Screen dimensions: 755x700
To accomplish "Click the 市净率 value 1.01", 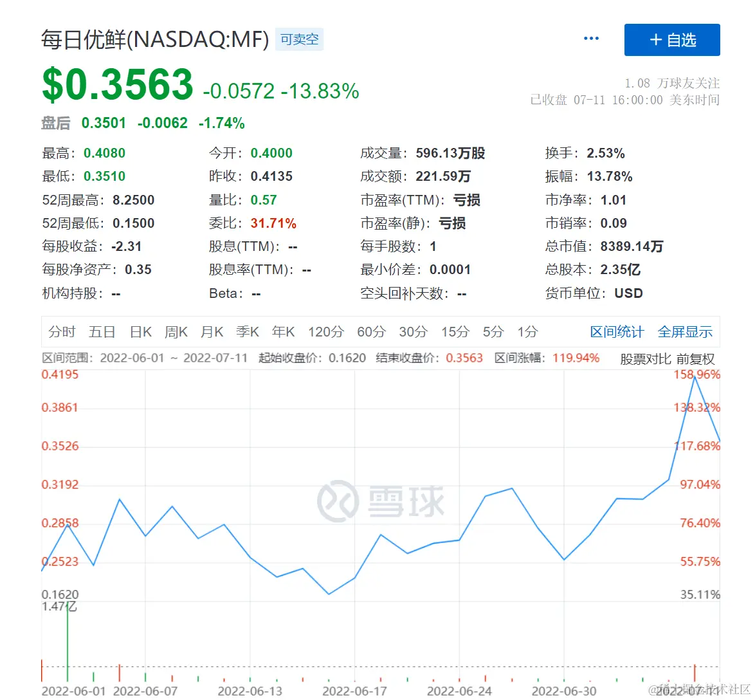I will pos(614,200).
